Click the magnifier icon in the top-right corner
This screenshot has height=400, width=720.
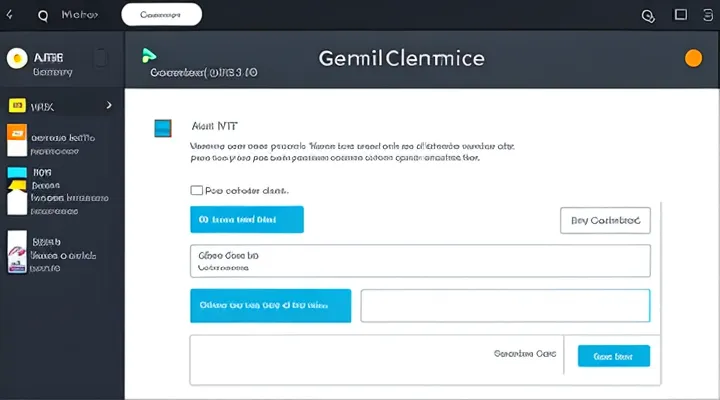(647, 15)
